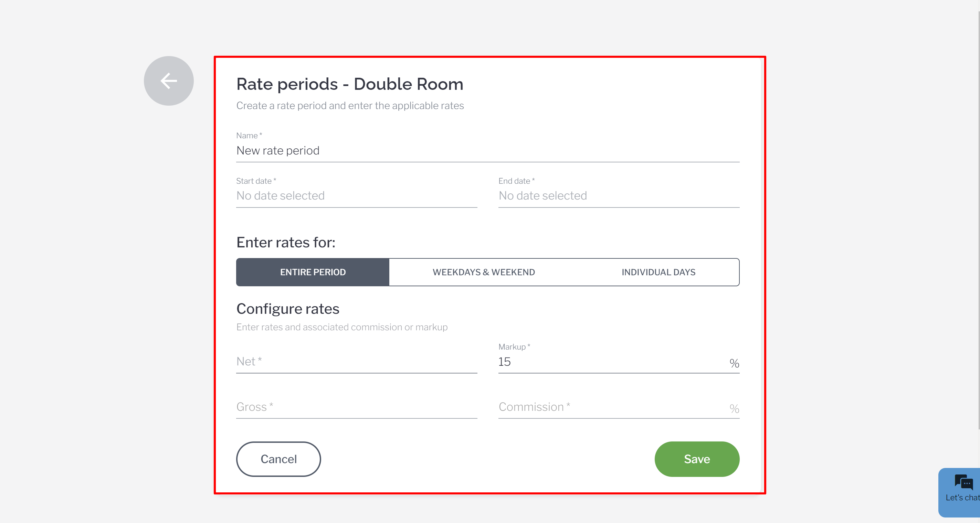Click the back arrow button
The height and width of the screenshot is (523, 980).
pos(169,81)
